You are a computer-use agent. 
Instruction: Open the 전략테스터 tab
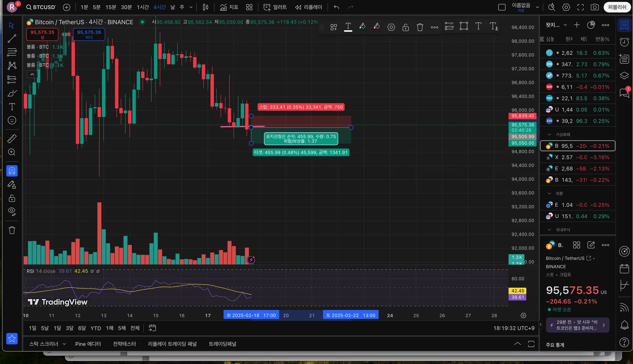(124, 344)
